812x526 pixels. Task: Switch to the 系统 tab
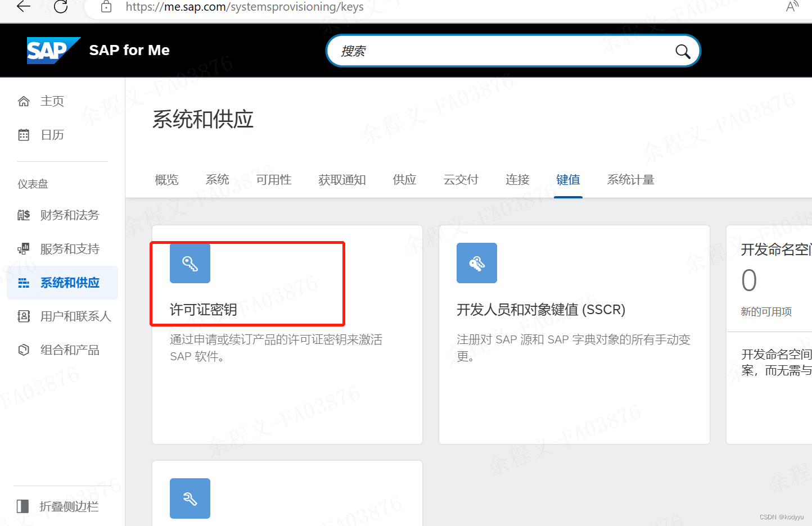point(217,179)
